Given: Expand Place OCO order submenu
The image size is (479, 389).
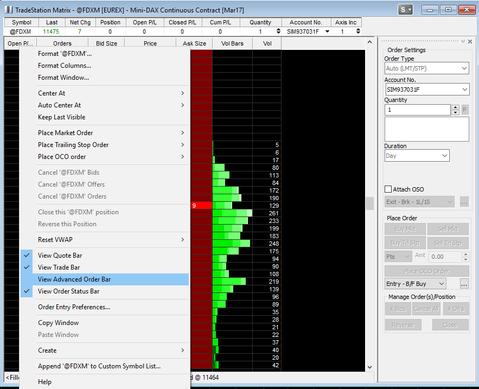Looking at the screenshot, I should [104, 157].
